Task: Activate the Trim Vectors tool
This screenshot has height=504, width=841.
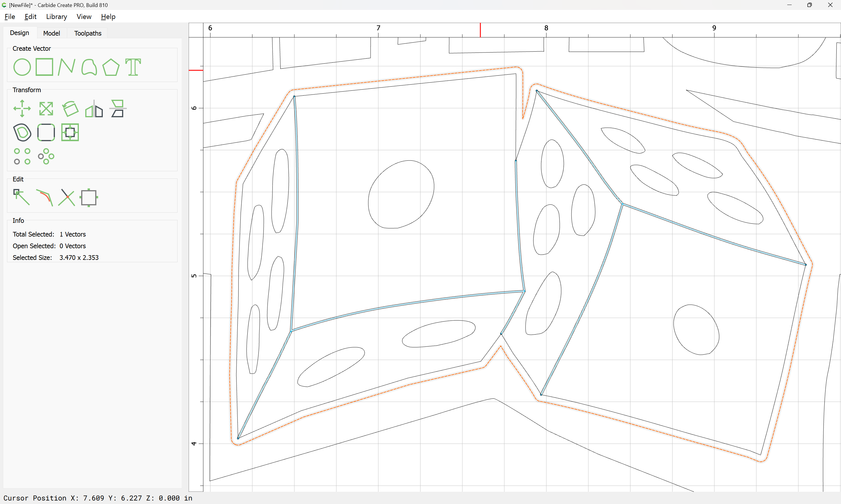Action: (67, 197)
